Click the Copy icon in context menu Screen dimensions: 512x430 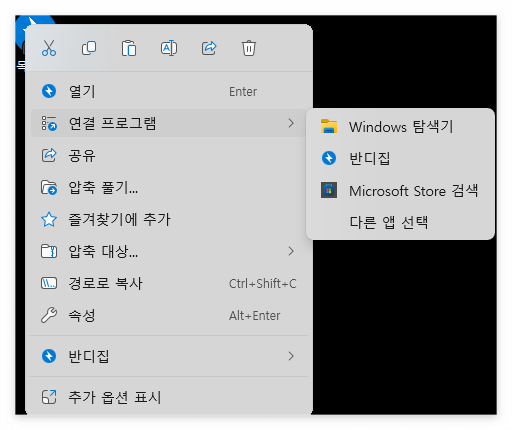[89, 48]
